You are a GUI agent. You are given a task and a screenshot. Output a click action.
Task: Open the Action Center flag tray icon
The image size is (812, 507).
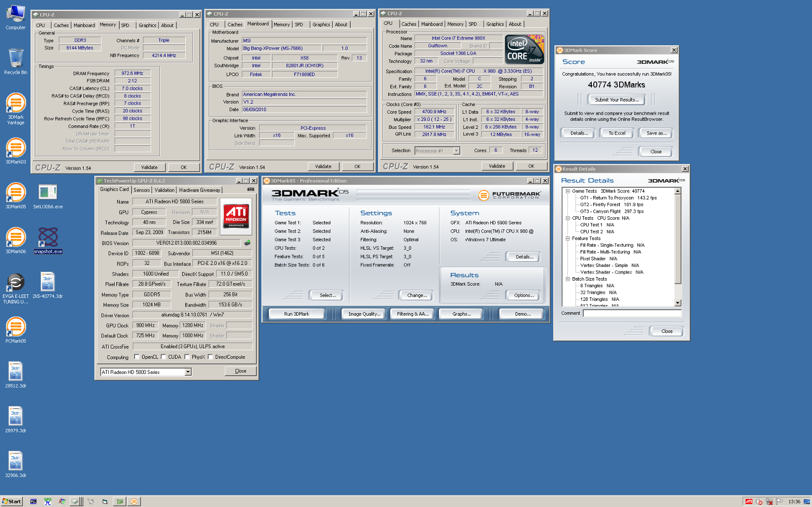(x=780, y=501)
